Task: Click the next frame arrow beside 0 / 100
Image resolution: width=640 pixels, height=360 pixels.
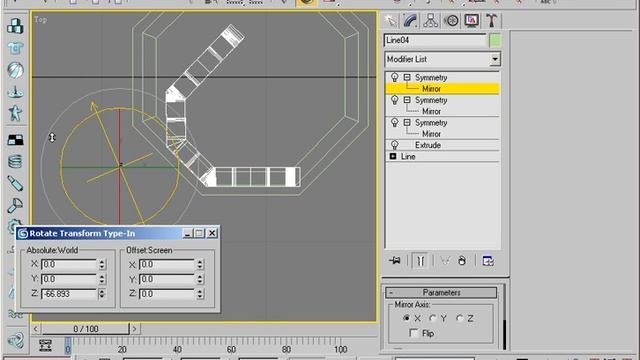Action: (x=134, y=328)
